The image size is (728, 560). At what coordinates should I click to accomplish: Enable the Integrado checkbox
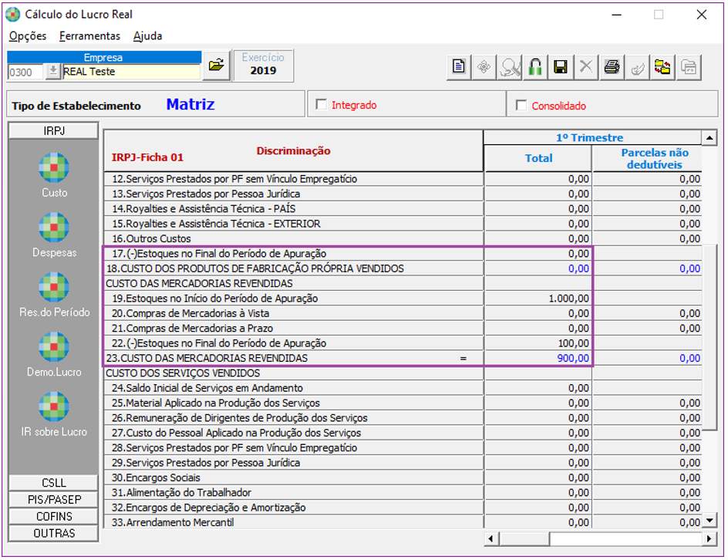[x=321, y=104]
